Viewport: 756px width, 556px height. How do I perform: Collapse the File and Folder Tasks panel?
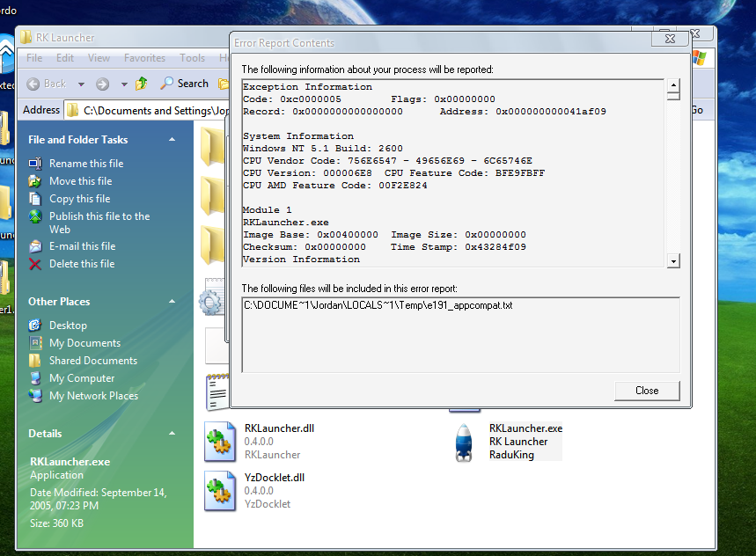pos(172,139)
